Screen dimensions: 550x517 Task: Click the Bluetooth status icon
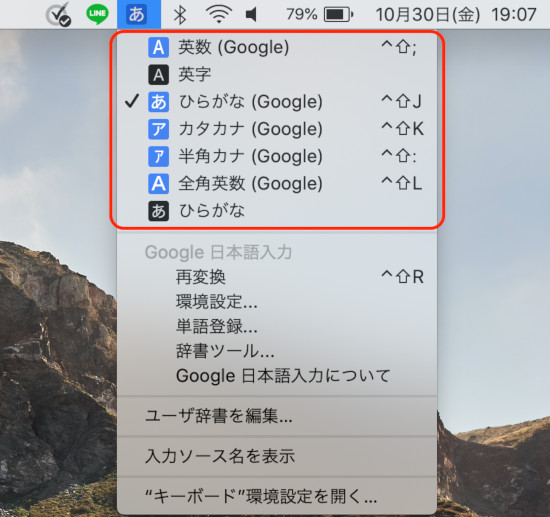180,15
